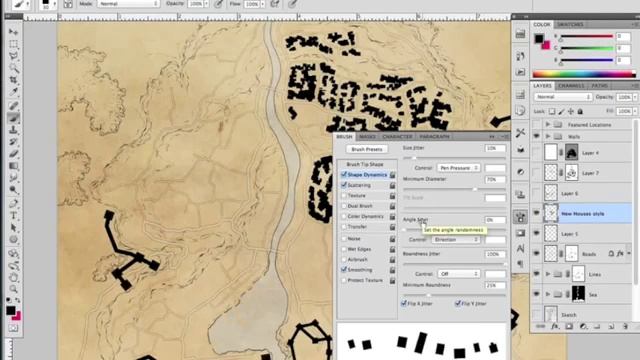Expand the Walls group triangle
This screenshot has width=640, height=360.
[x=548, y=136]
